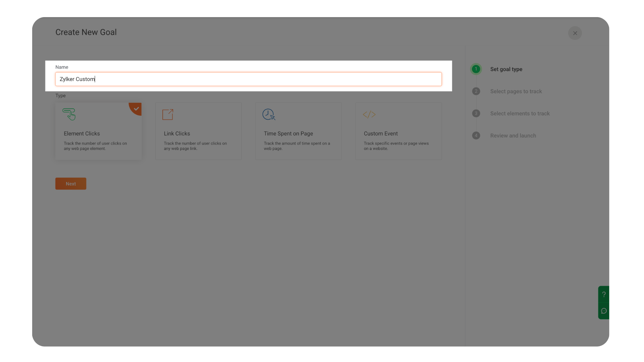Select the Link Clicks goal type title
This screenshot has width=644, height=362.
(x=177, y=133)
